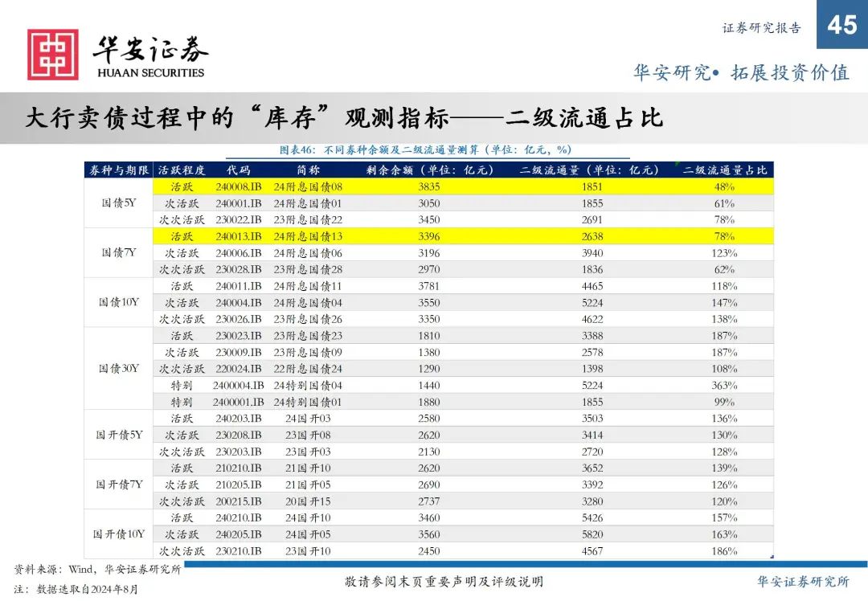Select bond name 23附息国债26

(308, 319)
